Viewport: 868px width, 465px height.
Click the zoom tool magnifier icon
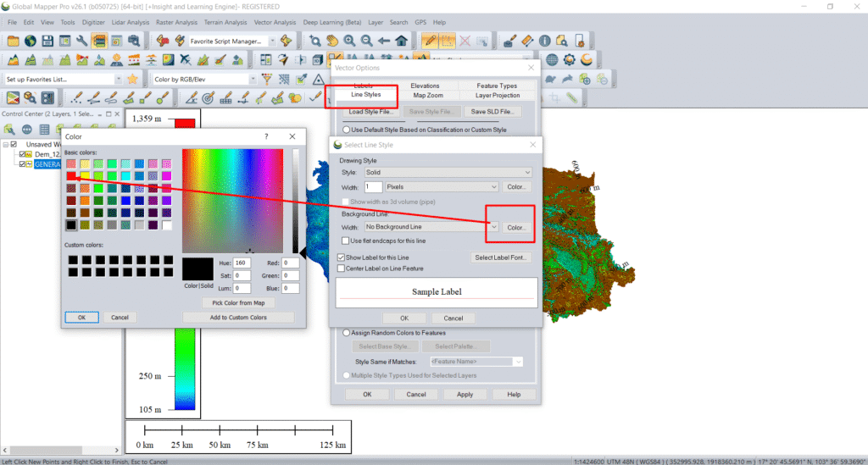[x=315, y=41]
